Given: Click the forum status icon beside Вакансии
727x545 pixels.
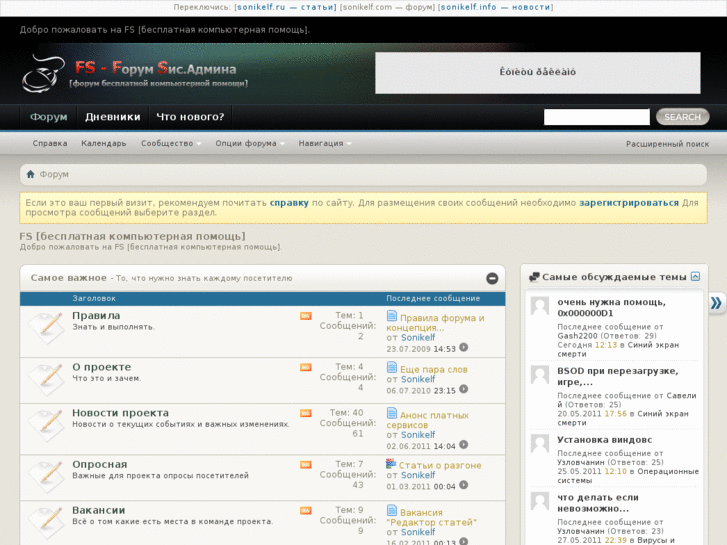Looking at the screenshot, I should 46,522.
